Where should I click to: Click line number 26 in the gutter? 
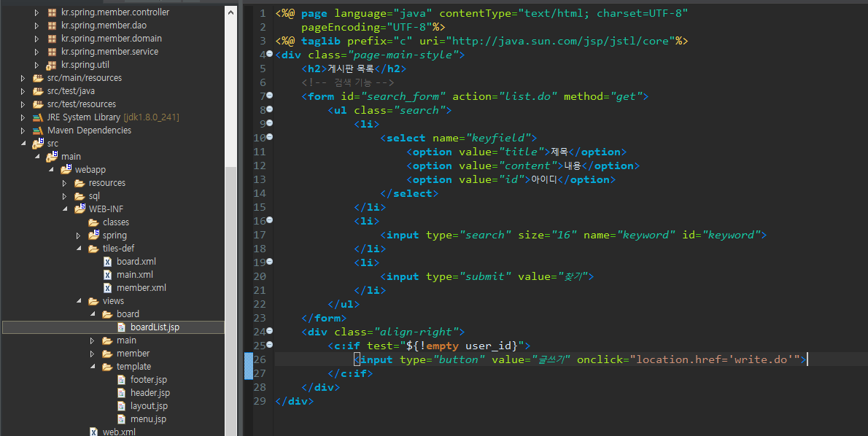click(260, 359)
